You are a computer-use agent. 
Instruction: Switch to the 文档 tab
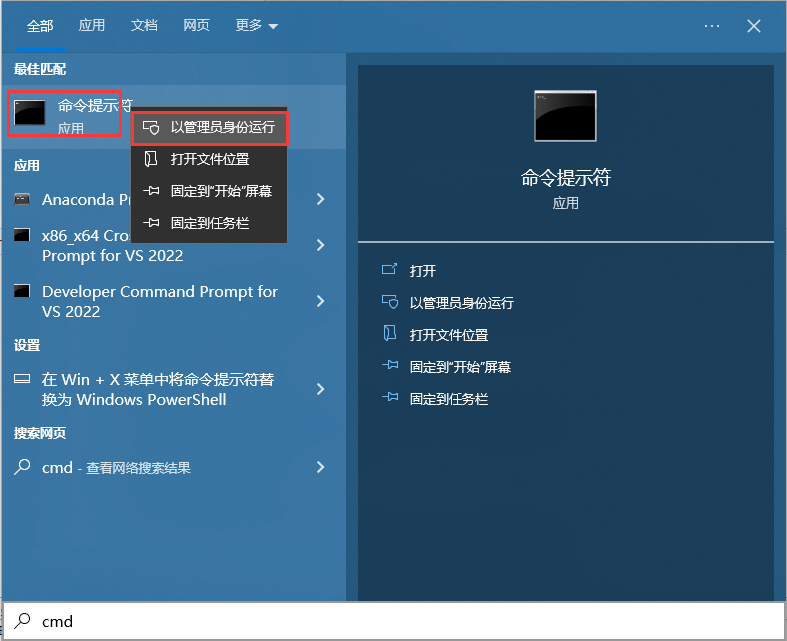144,25
